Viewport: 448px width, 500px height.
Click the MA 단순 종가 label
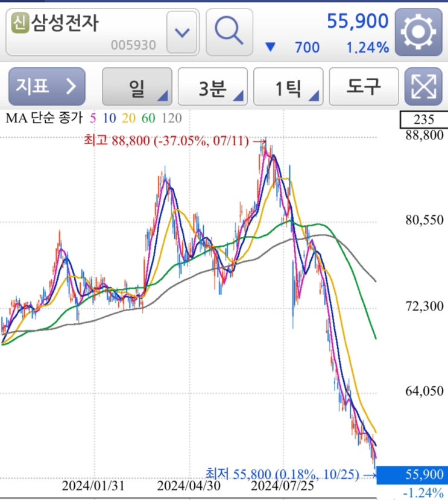(44, 118)
